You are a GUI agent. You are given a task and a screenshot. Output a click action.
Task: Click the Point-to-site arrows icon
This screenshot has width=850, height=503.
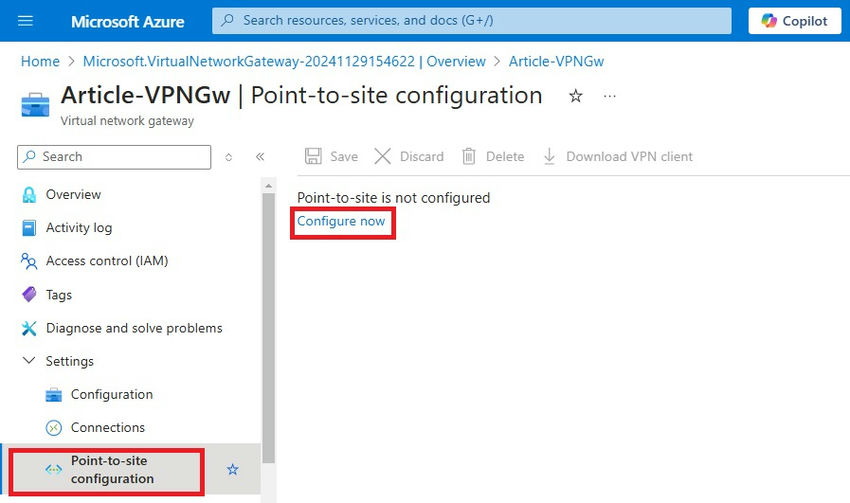[x=54, y=469]
